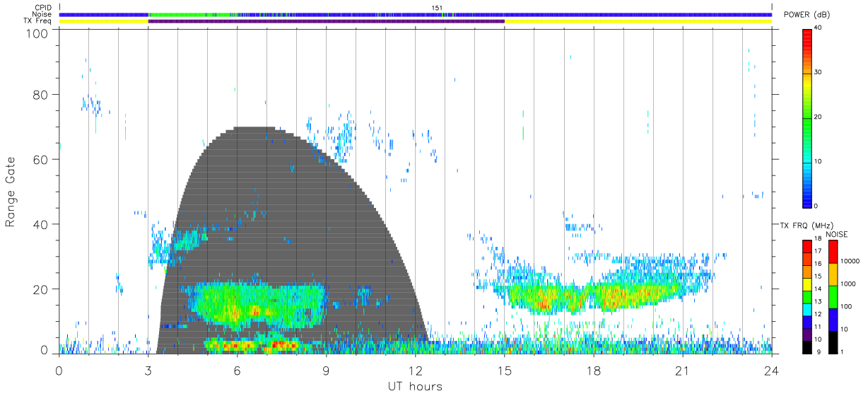Click x-axis tick label '6'
Viewport: 868px width, 401px height.
(x=237, y=370)
